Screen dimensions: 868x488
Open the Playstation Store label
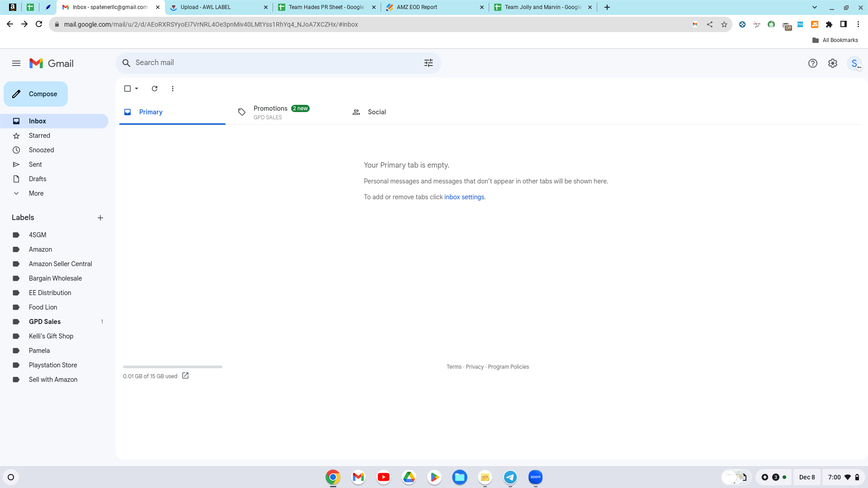(x=54, y=365)
